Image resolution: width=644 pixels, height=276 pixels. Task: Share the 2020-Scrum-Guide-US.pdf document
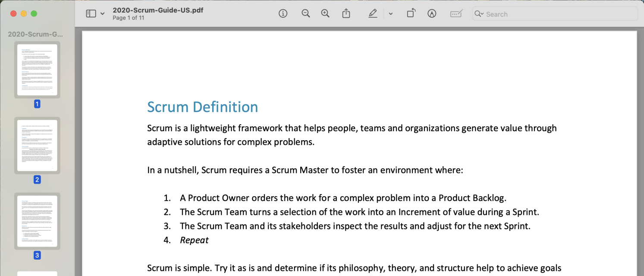(346, 13)
